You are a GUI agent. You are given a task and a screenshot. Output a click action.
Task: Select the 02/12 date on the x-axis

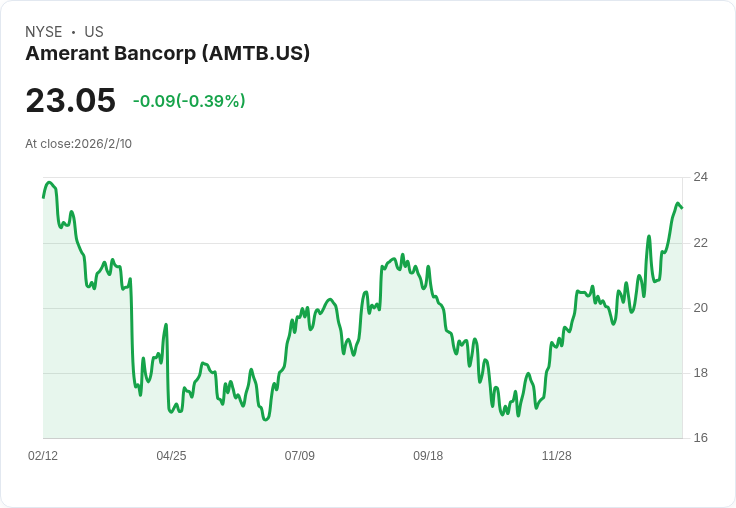point(43,455)
